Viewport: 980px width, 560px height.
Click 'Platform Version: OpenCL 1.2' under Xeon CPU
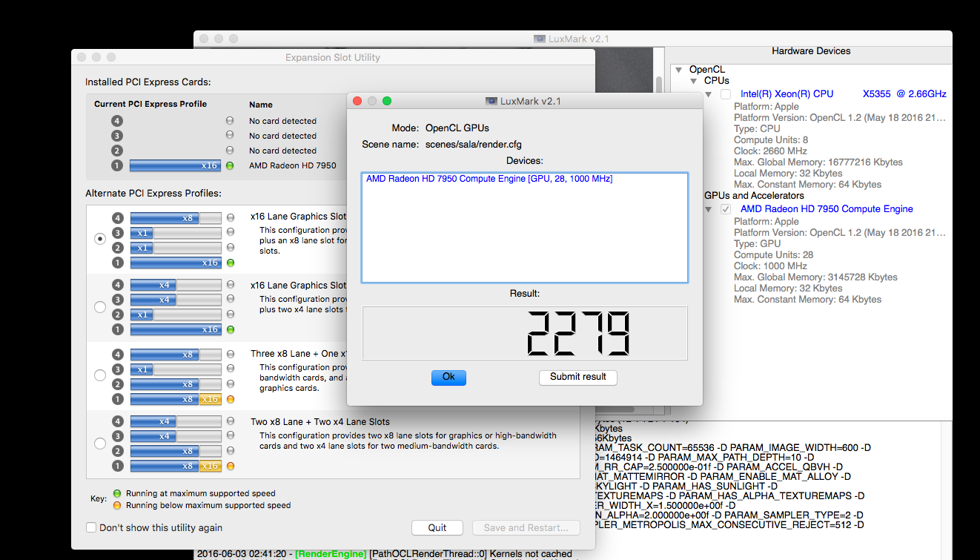point(840,118)
